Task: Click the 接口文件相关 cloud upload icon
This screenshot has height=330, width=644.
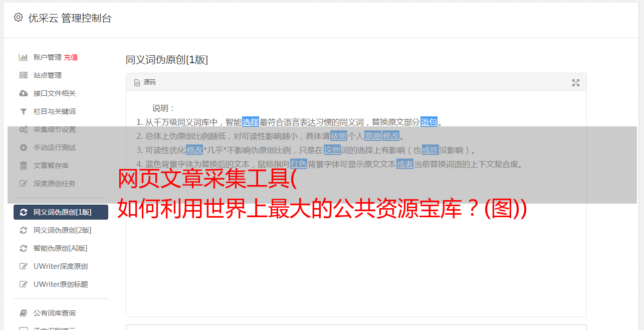Action: (x=23, y=93)
